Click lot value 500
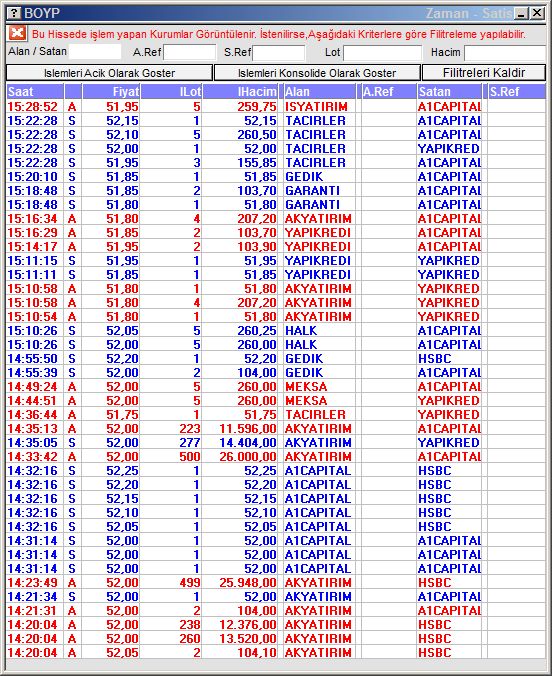The image size is (552, 676). (190, 457)
